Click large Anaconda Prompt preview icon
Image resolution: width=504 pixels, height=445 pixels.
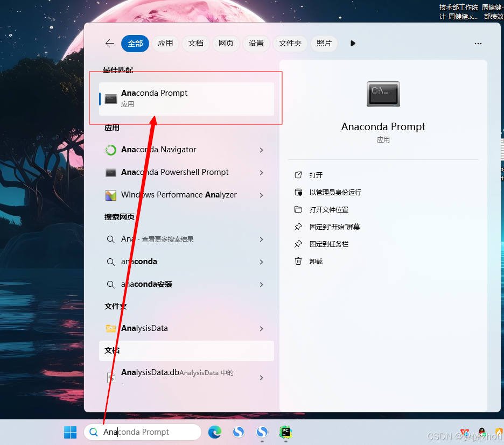[x=383, y=94]
